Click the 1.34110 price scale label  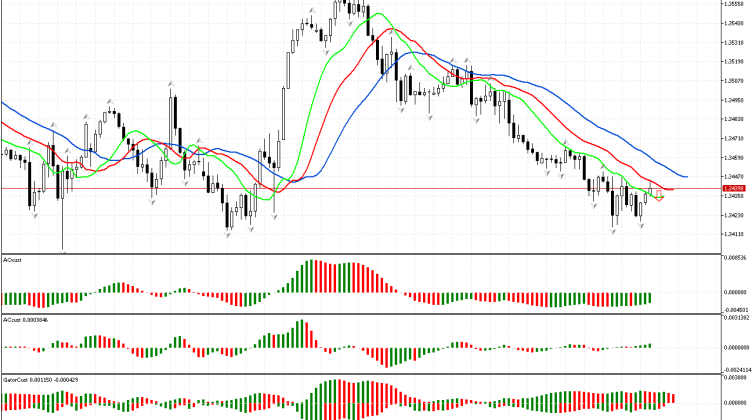pos(735,235)
